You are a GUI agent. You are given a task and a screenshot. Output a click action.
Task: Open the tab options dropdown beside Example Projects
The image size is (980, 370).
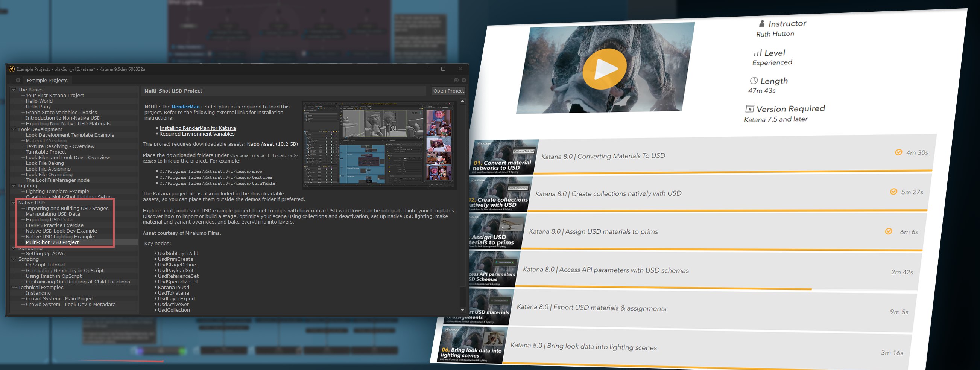[x=18, y=80]
